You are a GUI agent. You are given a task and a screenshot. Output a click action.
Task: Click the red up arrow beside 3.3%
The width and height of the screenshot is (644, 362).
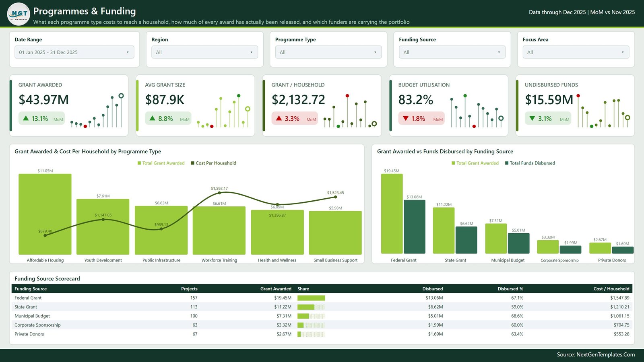tap(279, 118)
